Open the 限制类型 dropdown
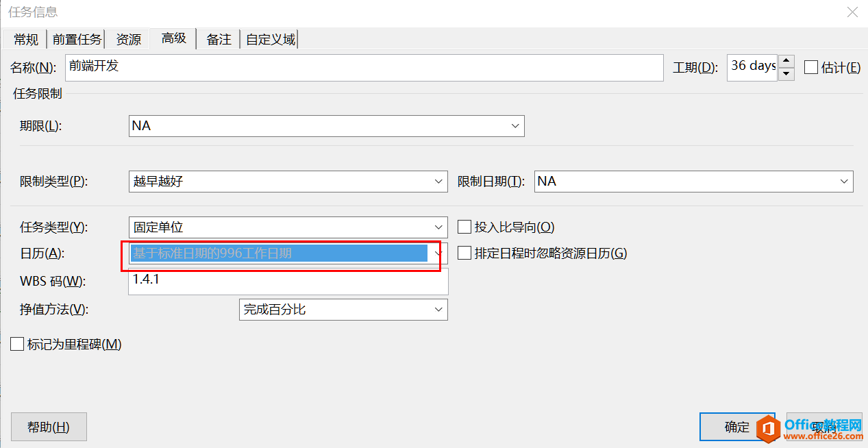 click(439, 182)
